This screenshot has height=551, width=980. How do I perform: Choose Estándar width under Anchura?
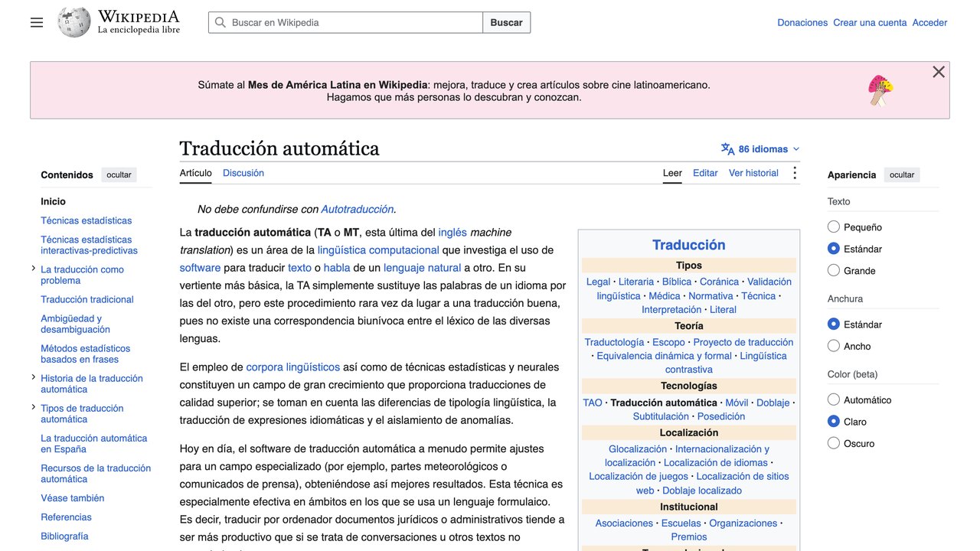coord(834,324)
